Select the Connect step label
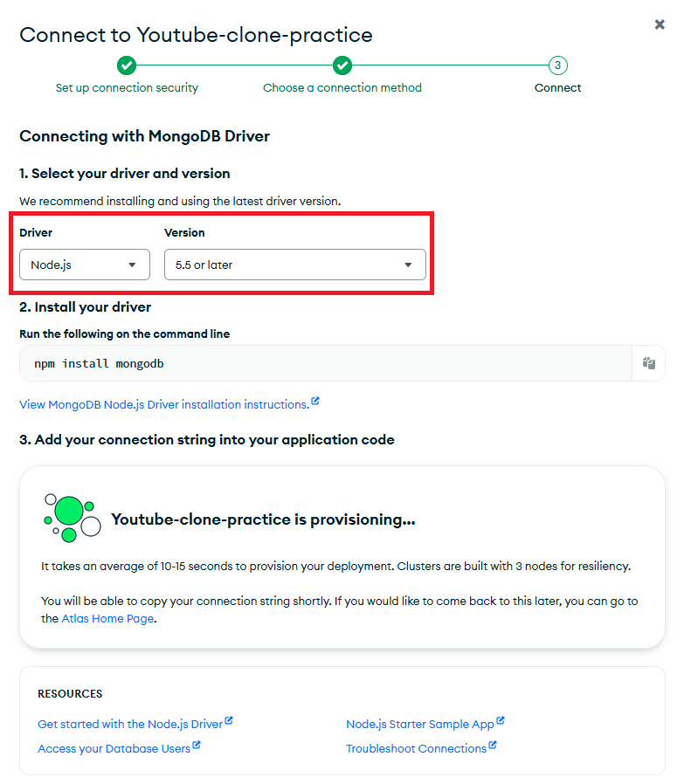 [x=557, y=87]
